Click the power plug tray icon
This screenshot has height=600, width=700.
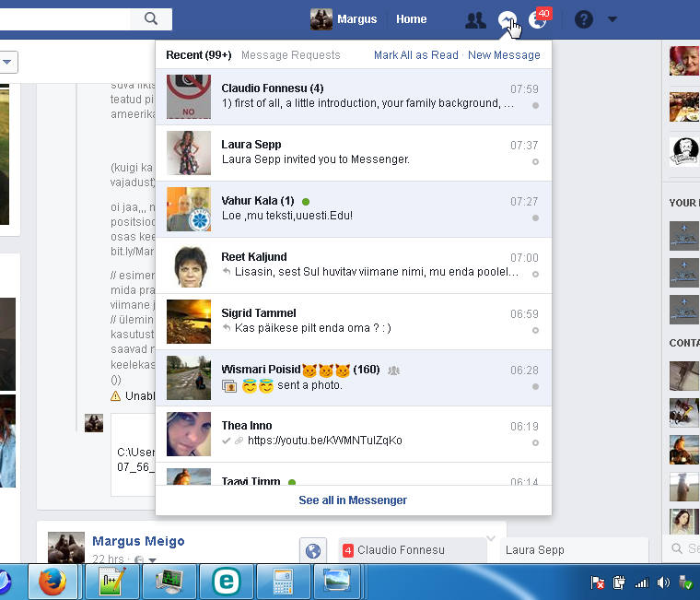pyautogui.click(x=619, y=582)
